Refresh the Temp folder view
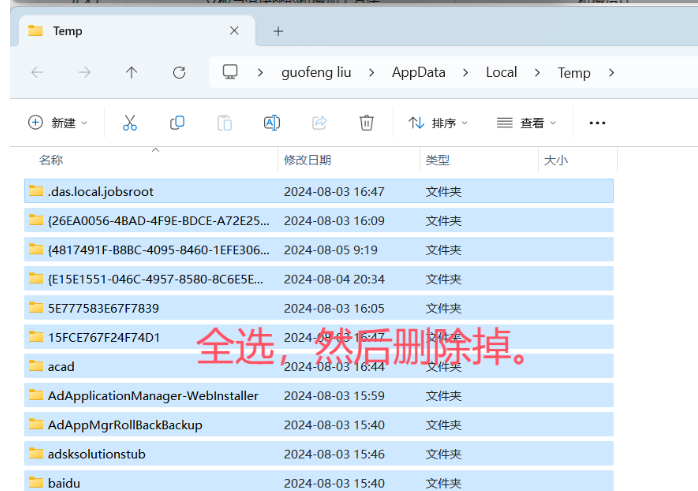 pos(179,73)
